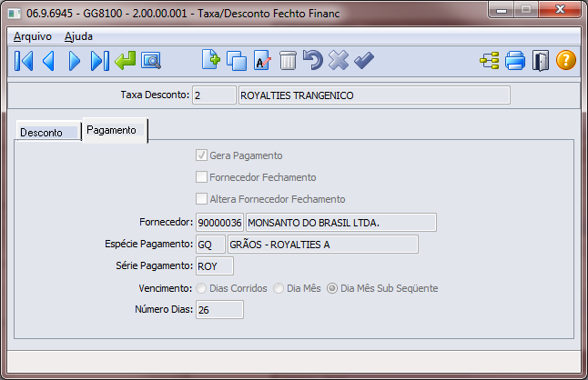588x380 pixels.
Task: Open the search magnifier tool
Action: click(151, 61)
